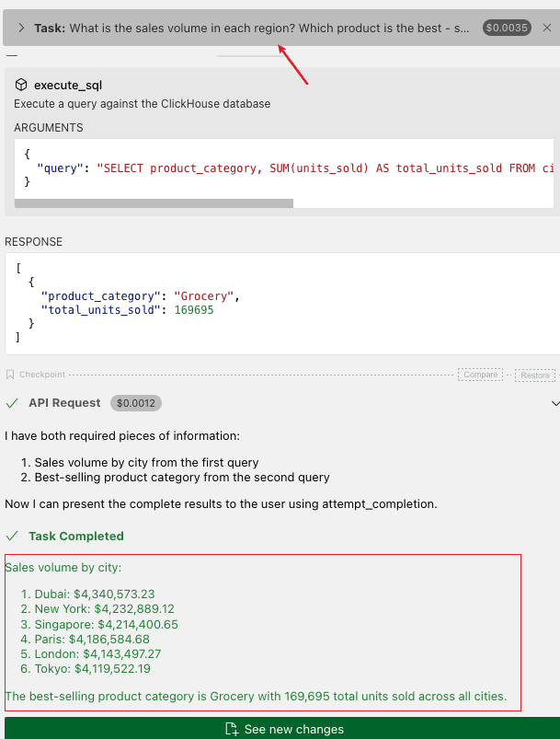
Task: Click the file icon in See new changes
Action: pyautogui.click(x=232, y=729)
